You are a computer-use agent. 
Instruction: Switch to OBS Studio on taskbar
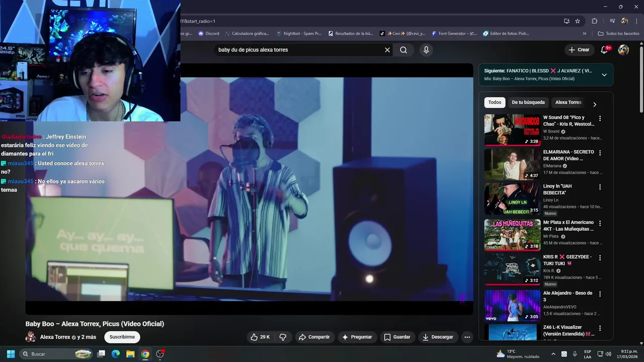point(160,354)
